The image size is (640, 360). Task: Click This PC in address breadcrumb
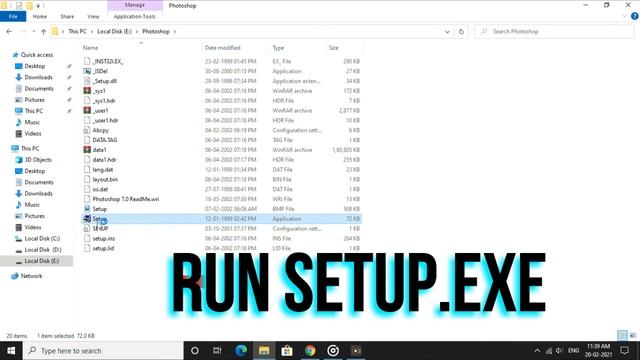[77, 31]
